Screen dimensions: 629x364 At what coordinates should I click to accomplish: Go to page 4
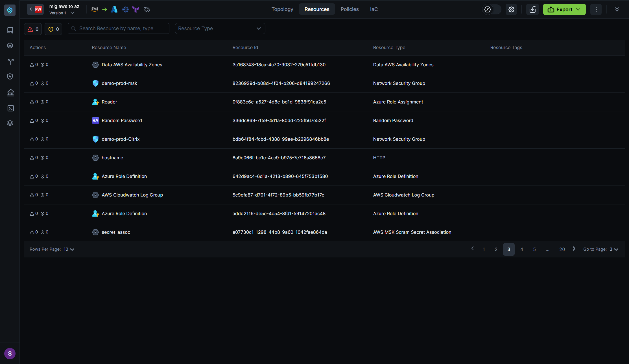tap(522, 249)
